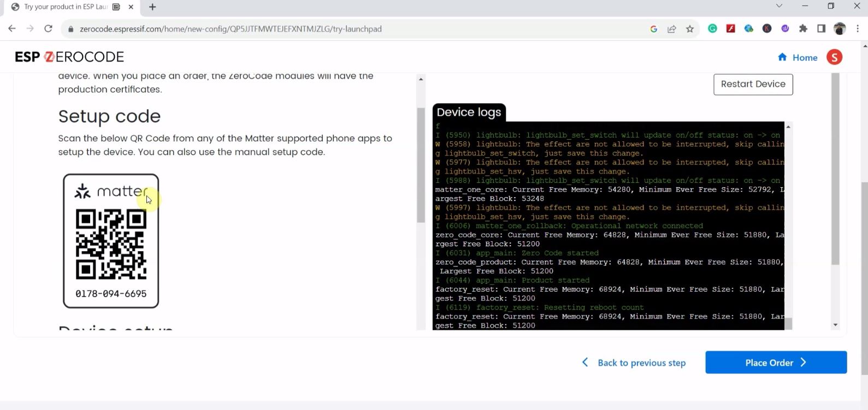
Task: Toggle browser side panel icon
Action: pyautogui.click(x=821, y=29)
